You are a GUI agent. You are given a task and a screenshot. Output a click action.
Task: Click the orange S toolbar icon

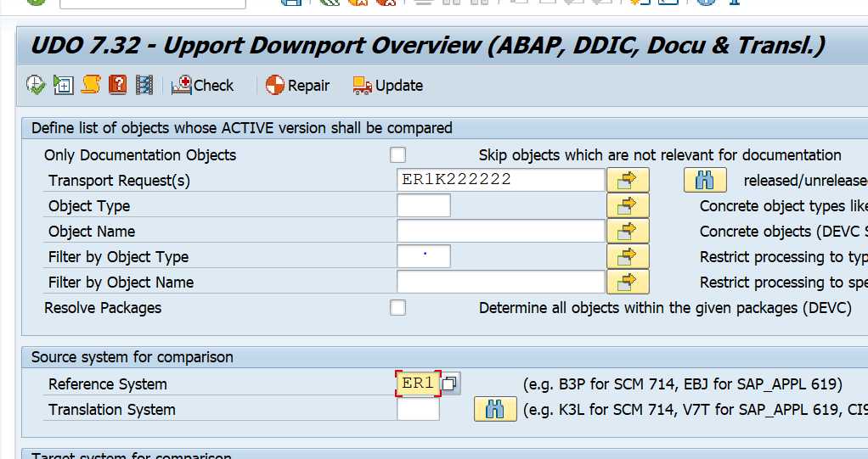pyautogui.click(x=91, y=85)
